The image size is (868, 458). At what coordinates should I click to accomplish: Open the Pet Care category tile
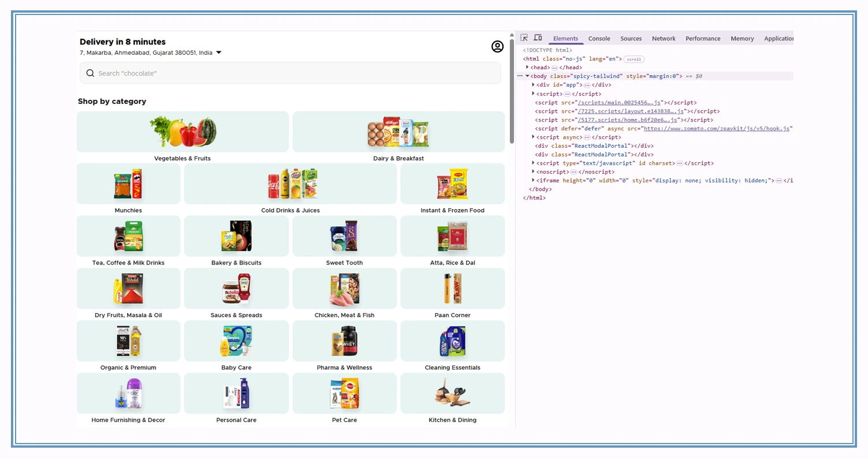click(x=344, y=393)
